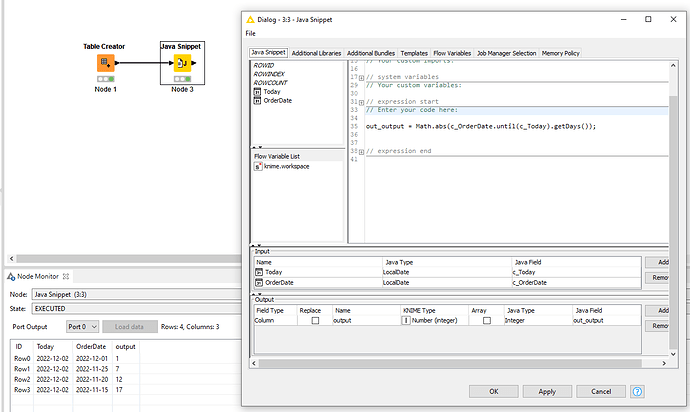Select ROWCOUNT in the column list
Screen dimensions: 690x412
[270, 83]
